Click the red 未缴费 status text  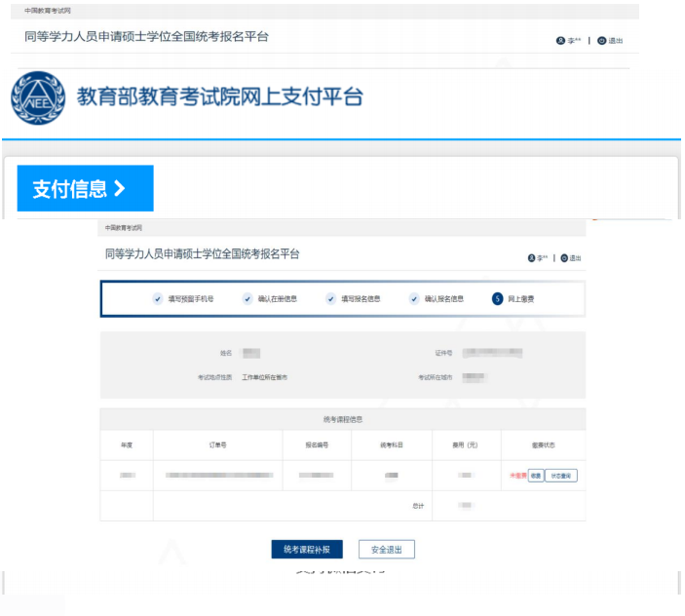tap(518, 476)
